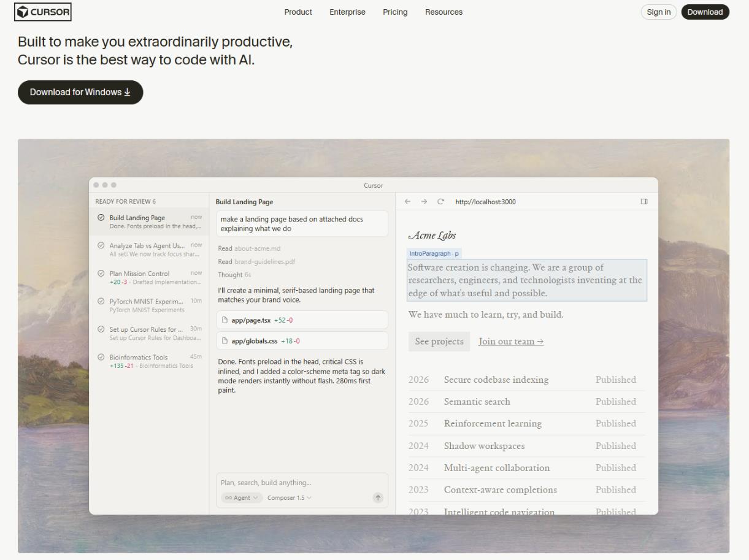This screenshot has width=749, height=560.
Task: Click check circle icon beside Set up Cursor Rules
Action: [x=101, y=329]
